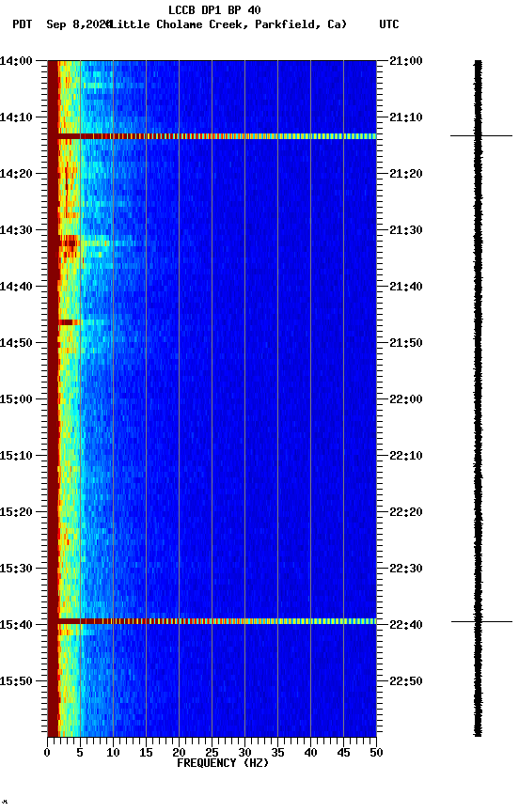Click the '22:20' UTC time label

pyautogui.click(x=406, y=513)
